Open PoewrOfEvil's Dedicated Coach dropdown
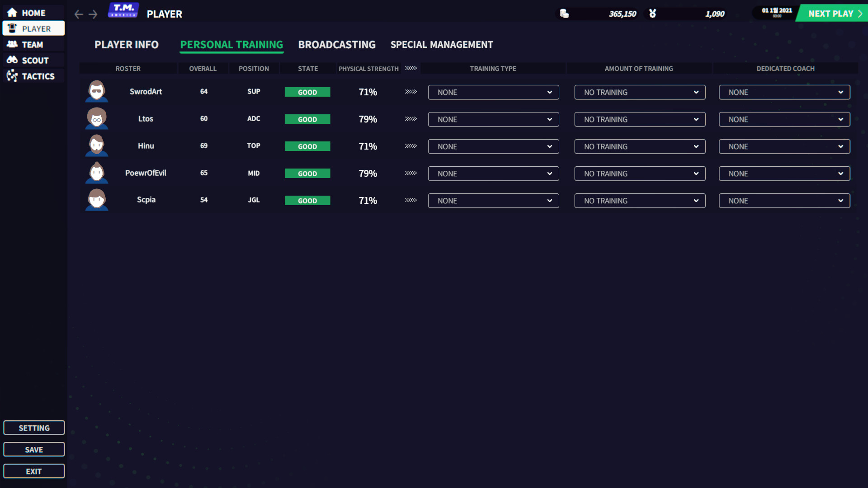The height and width of the screenshot is (488, 868). click(x=785, y=174)
